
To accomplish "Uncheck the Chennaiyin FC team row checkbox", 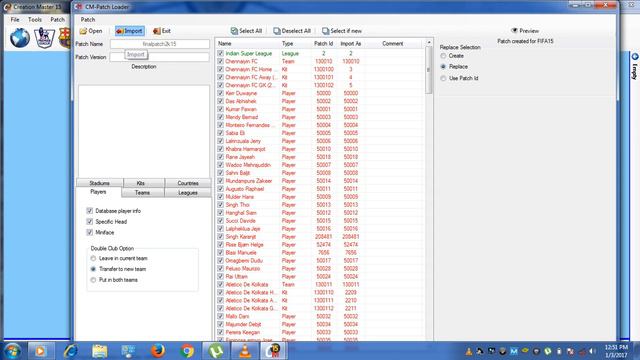I will click(220, 61).
